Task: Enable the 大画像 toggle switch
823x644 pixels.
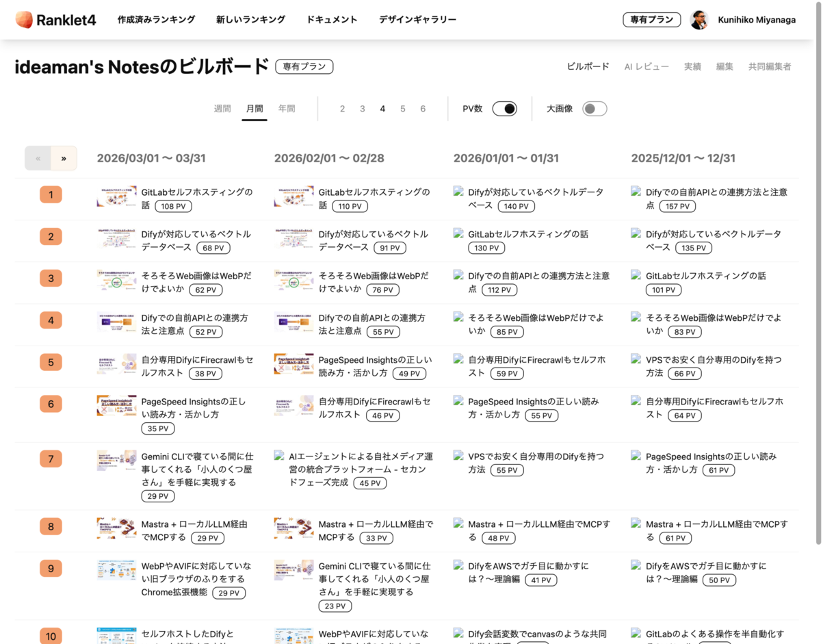Action: [594, 108]
